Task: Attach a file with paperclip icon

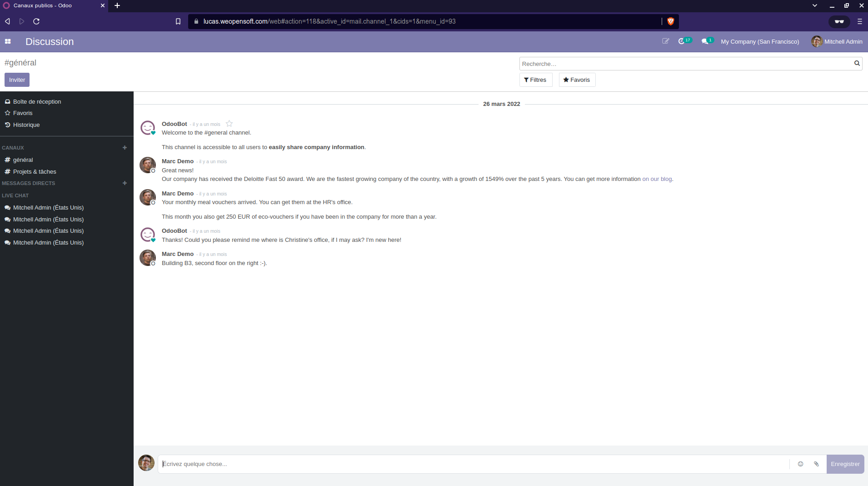Action: (816, 464)
